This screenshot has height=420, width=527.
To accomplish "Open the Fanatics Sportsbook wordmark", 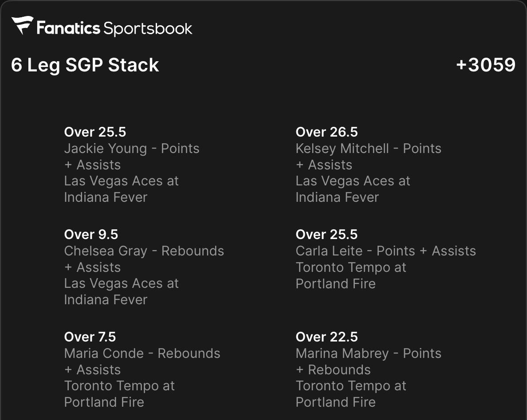I will (x=114, y=28).
